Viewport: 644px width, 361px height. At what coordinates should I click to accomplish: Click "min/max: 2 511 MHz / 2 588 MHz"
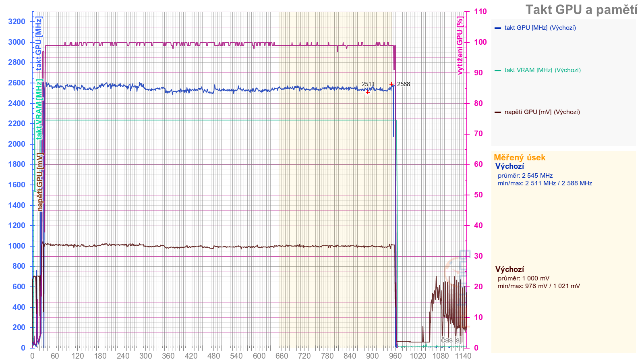point(545,183)
